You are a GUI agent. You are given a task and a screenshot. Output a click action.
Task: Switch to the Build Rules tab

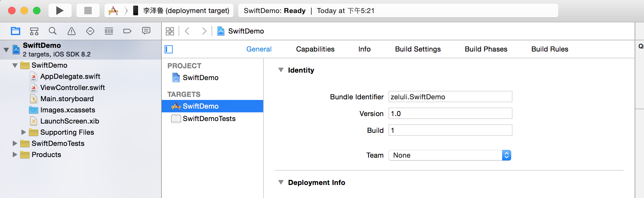point(550,49)
